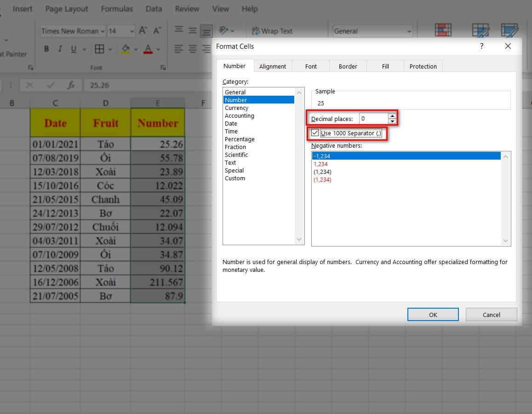This screenshot has height=414, width=532.
Task: Align text left in the ribbon
Action: 178,49
